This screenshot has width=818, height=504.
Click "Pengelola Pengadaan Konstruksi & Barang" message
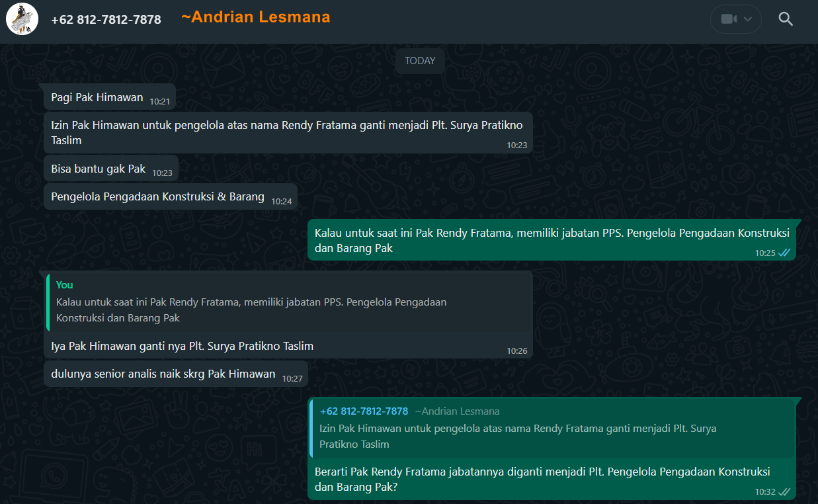[157, 196]
